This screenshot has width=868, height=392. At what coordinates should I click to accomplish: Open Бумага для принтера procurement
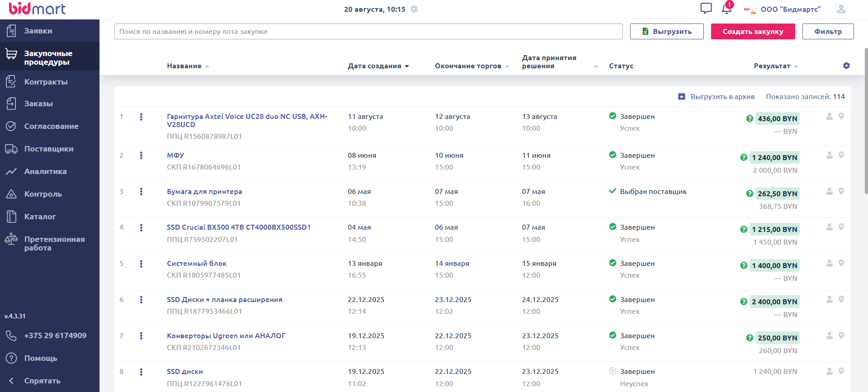click(204, 192)
